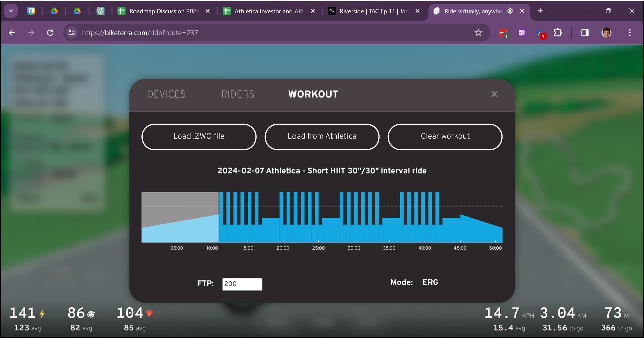Open the Chrome profile avatar

pos(606,33)
